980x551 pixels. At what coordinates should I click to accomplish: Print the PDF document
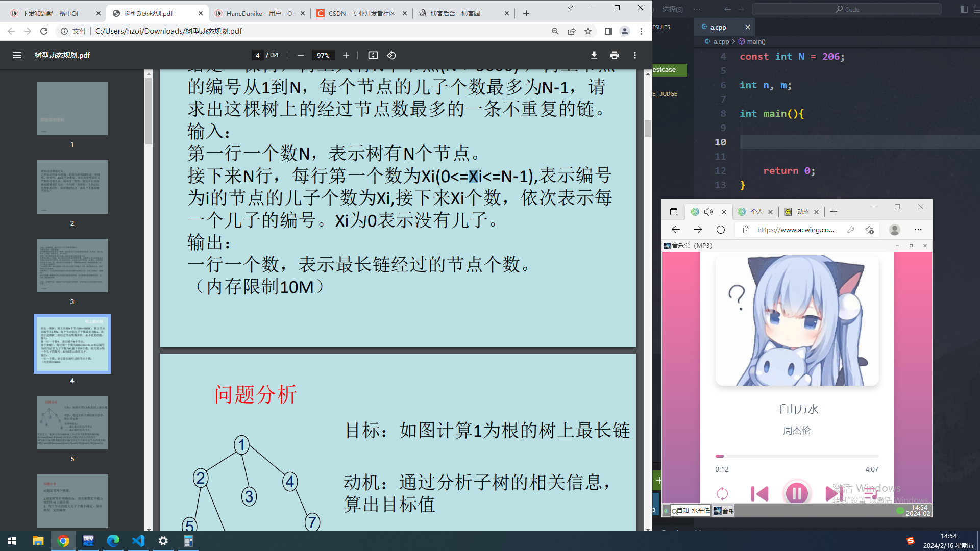pos(614,55)
